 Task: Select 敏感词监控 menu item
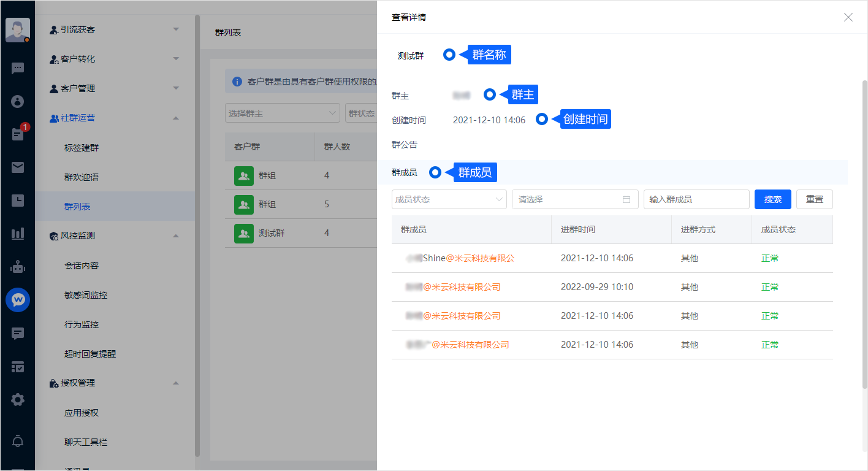tap(86, 295)
